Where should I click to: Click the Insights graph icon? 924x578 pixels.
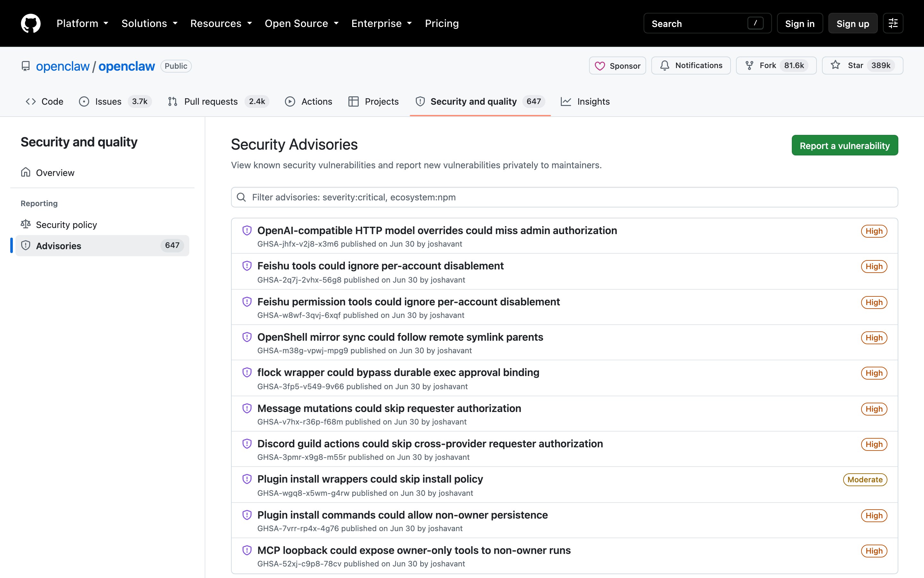(566, 101)
